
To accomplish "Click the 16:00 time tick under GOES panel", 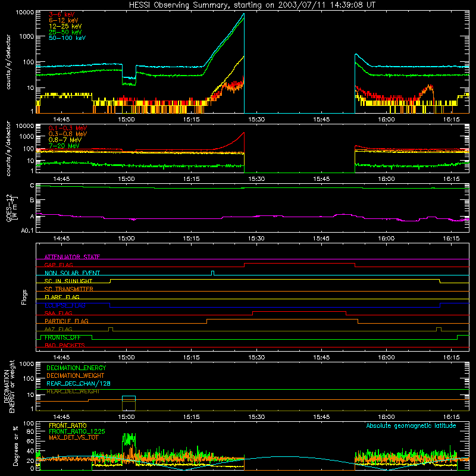I will pos(386,239).
